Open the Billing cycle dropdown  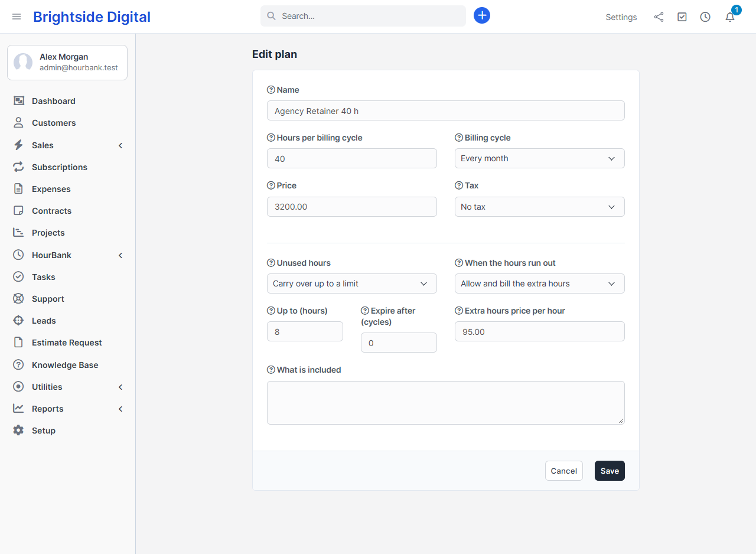[x=540, y=158]
